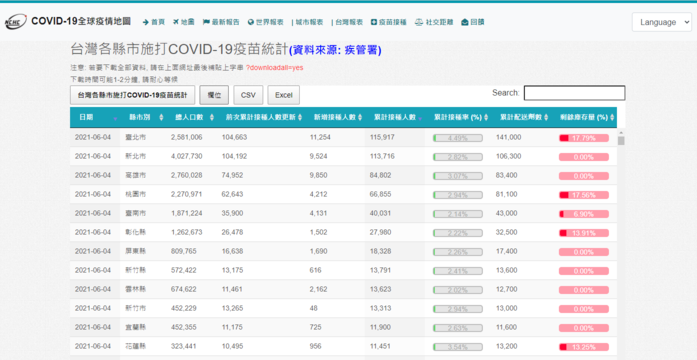
Task: Click the table vertical scrollbar thumb
Action: [621, 140]
